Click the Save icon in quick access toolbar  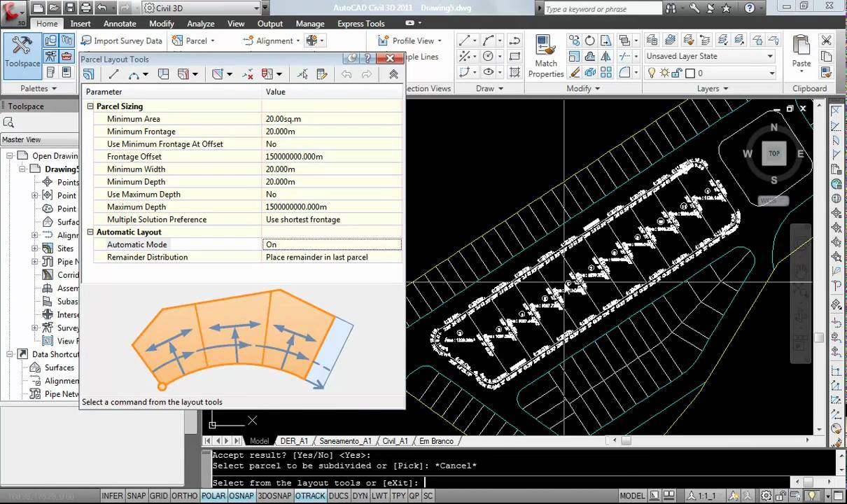coord(69,8)
